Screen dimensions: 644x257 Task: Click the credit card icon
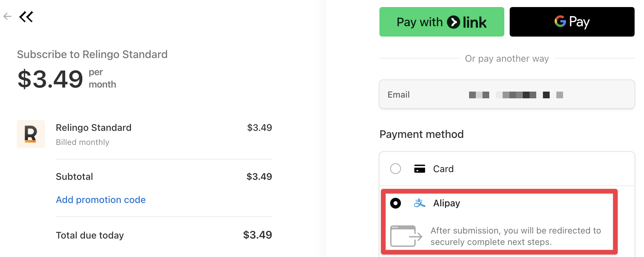point(419,168)
